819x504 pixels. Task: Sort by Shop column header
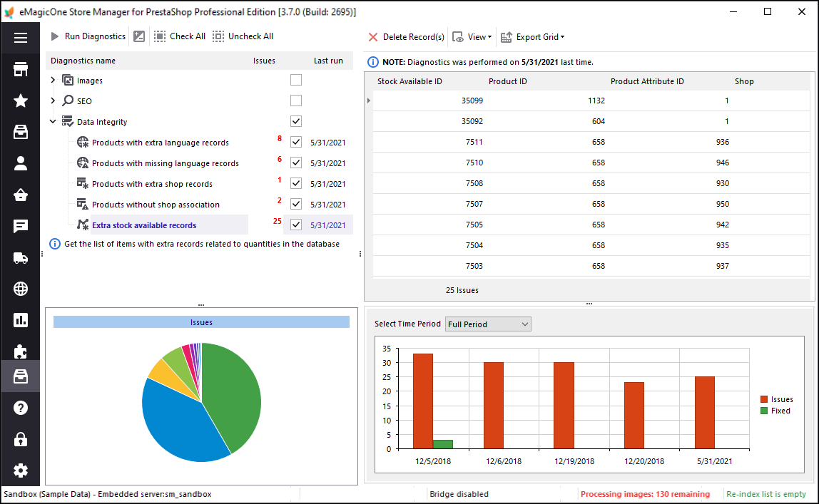(x=744, y=81)
